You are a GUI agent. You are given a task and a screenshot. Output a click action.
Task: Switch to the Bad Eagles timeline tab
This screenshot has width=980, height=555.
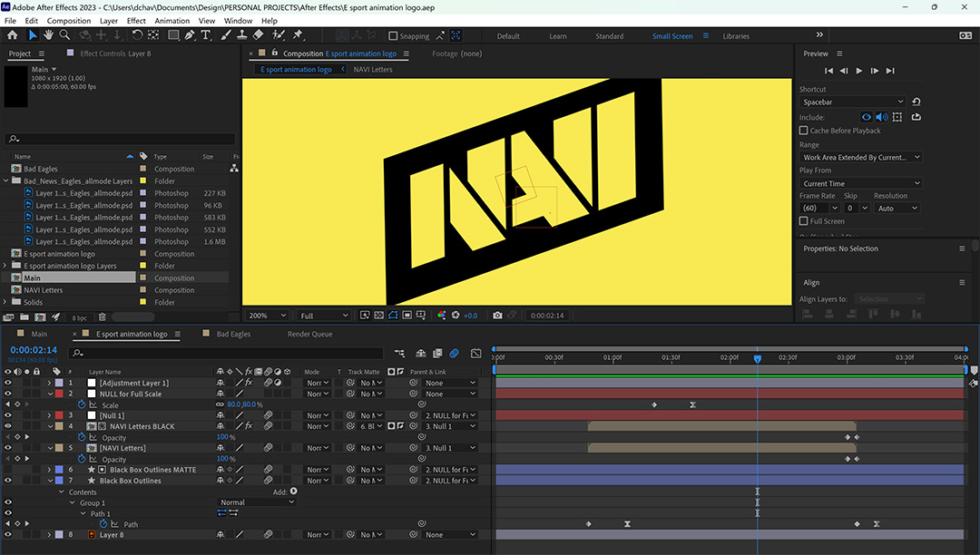(x=233, y=334)
